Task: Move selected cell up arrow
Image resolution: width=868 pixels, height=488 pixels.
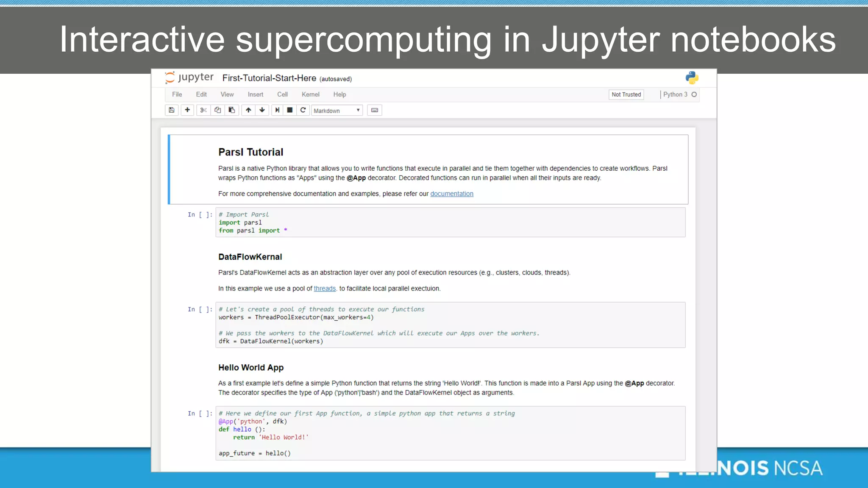Action: point(248,110)
